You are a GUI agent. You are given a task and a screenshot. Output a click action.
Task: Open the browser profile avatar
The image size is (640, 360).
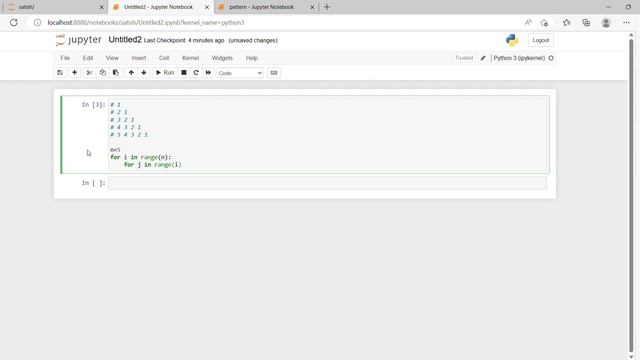(606, 22)
